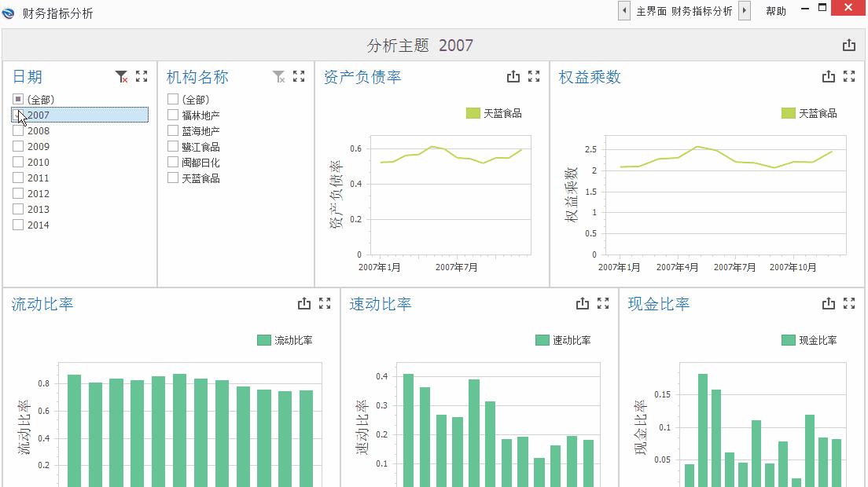
Task: Check the 鹭江食品 checkbox
Action: (173, 146)
